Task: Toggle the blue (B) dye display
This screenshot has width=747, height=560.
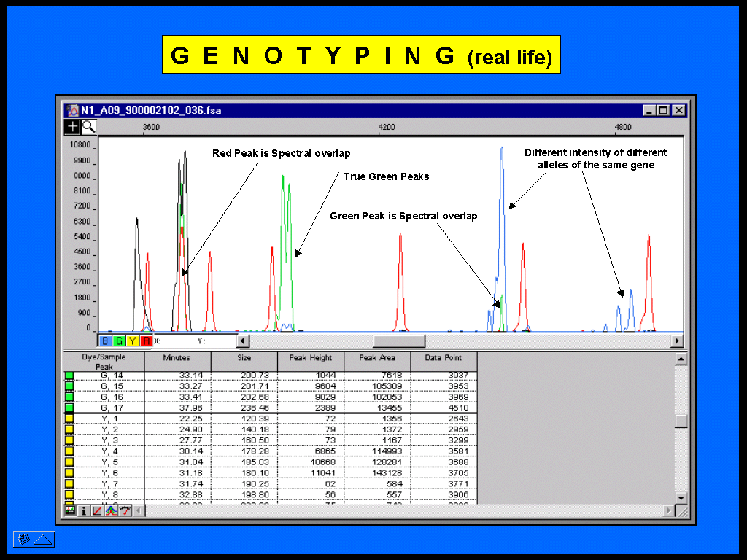Action: (x=106, y=341)
